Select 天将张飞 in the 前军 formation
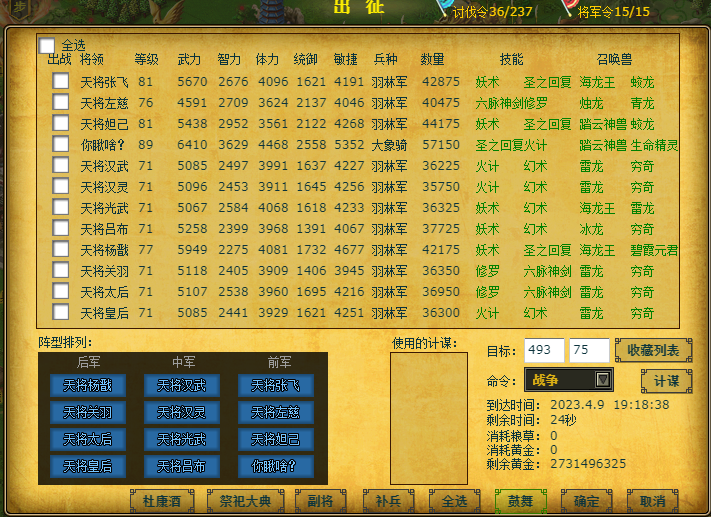 pyautogui.click(x=276, y=385)
